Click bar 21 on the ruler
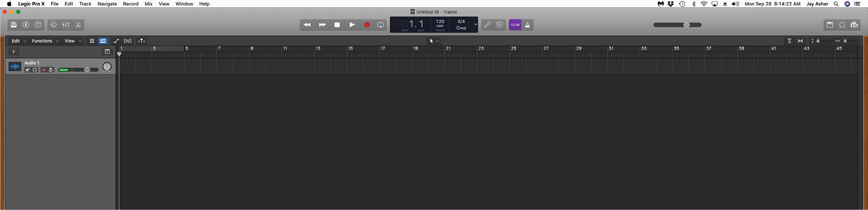868x210 pixels. pyautogui.click(x=448, y=48)
